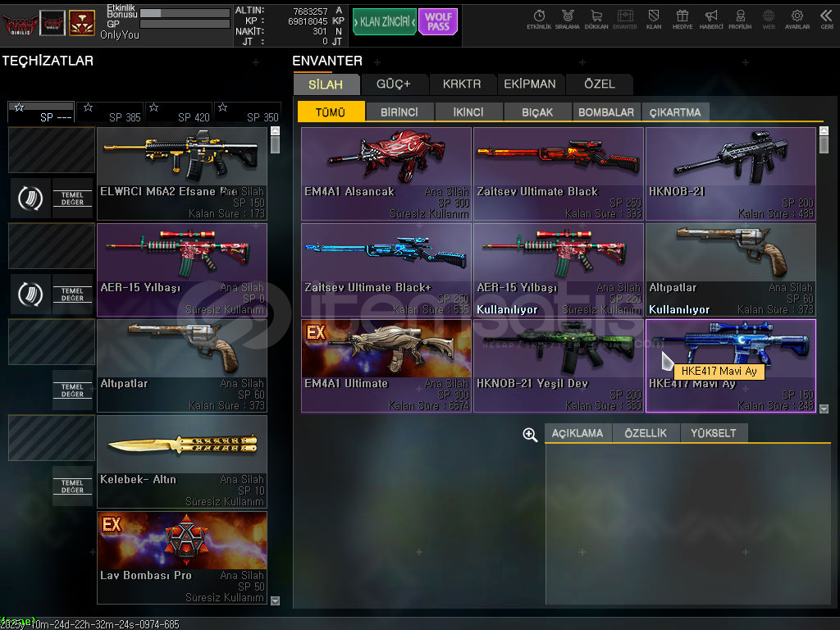This screenshot has width=840, height=630.
Task: Click Temel Değer next to AER-15 Yılbaşı loadout
Action: (72, 294)
